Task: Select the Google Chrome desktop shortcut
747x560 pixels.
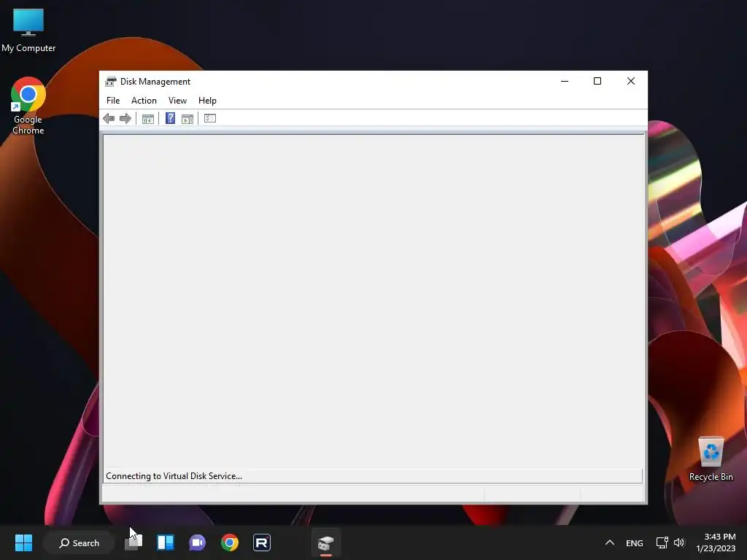Action: click(x=28, y=106)
